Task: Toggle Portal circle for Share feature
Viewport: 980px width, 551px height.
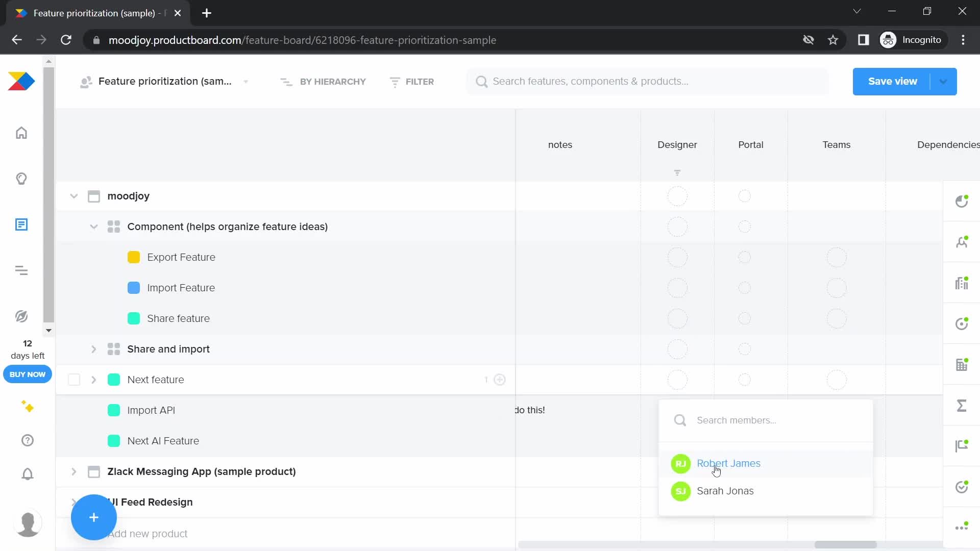Action: click(x=745, y=318)
